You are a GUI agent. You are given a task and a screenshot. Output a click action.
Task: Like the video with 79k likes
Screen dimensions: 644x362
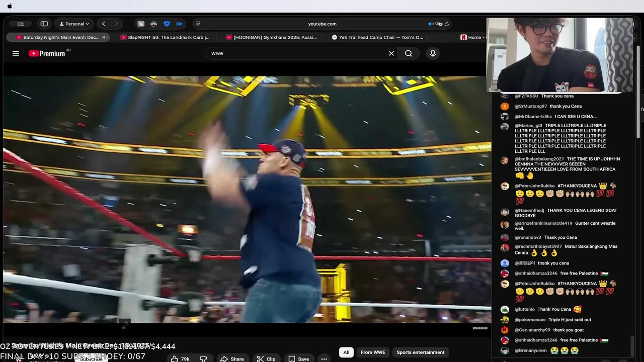tap(180, 358)
